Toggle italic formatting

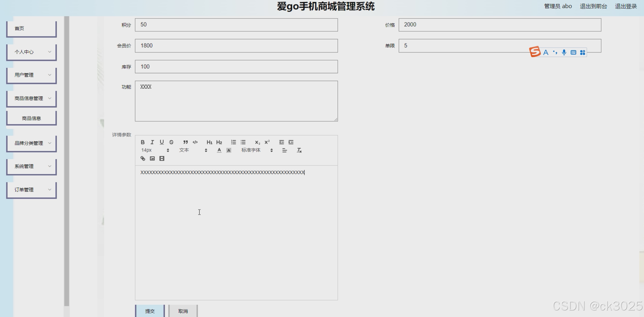(x=152, y=142)
